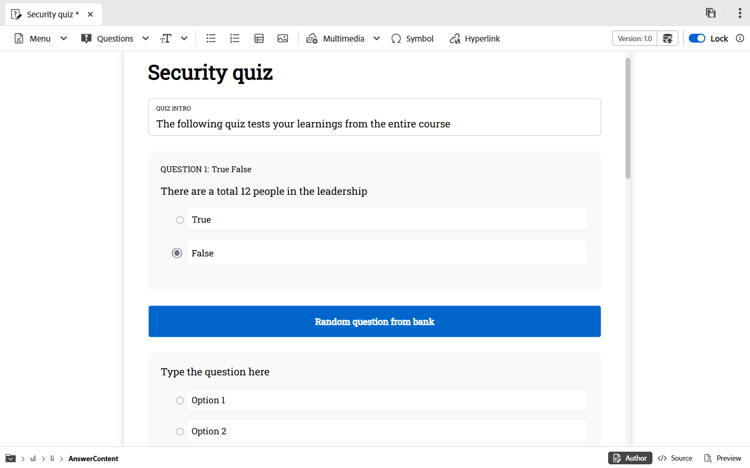This screenshot has width=750, height=468.
Task: Click the Lock info icon
Action: pyautogui.click(x=739, y=38)
